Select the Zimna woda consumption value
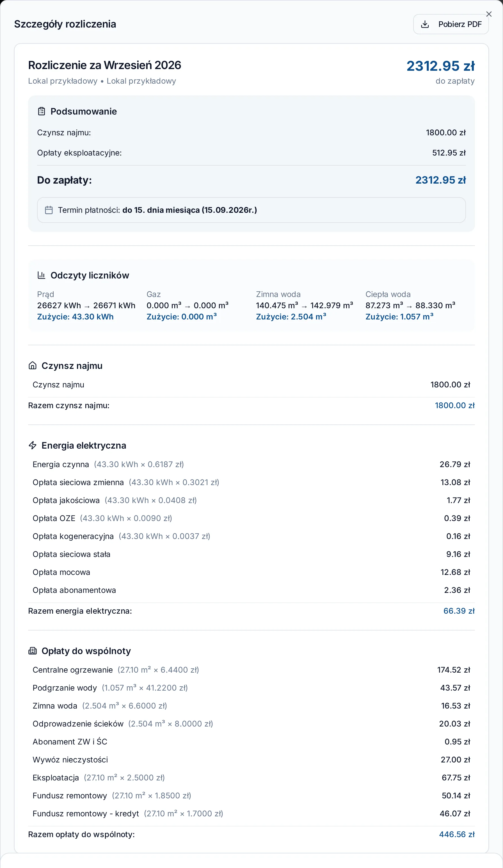The width and height of the screenshot is (503, 868). pyautogui.click(x=291, y=317)
